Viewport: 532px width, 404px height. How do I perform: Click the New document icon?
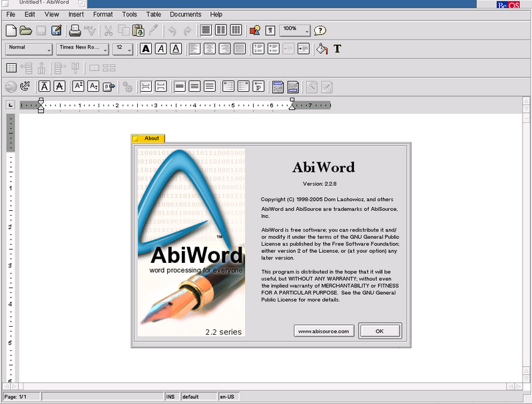pyautogui.click(x=11, y=30)
